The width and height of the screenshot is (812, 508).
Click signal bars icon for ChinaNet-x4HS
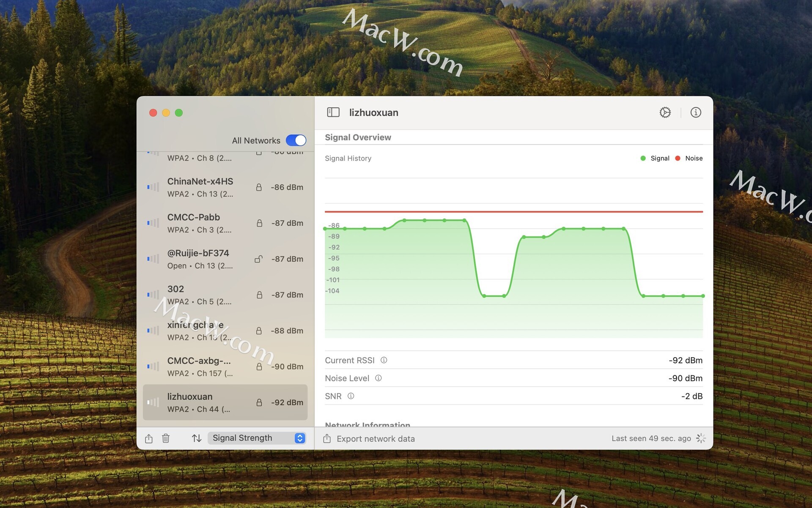153,187
